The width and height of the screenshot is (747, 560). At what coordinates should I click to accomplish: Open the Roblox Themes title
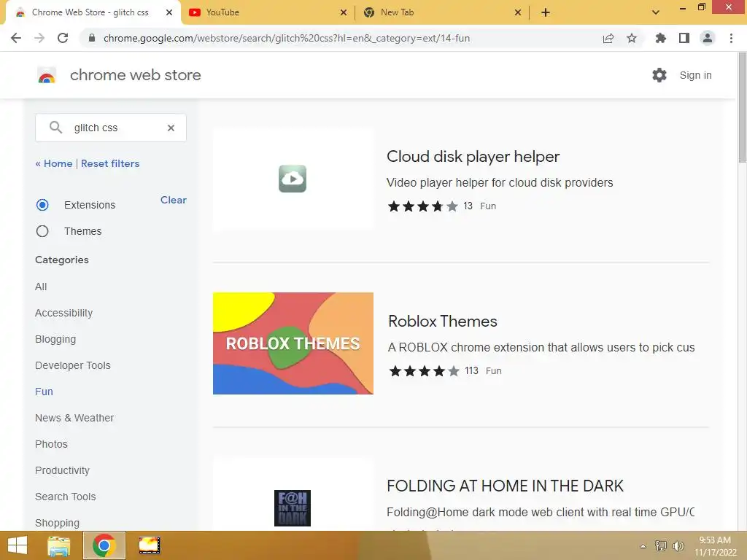point(443,322)
